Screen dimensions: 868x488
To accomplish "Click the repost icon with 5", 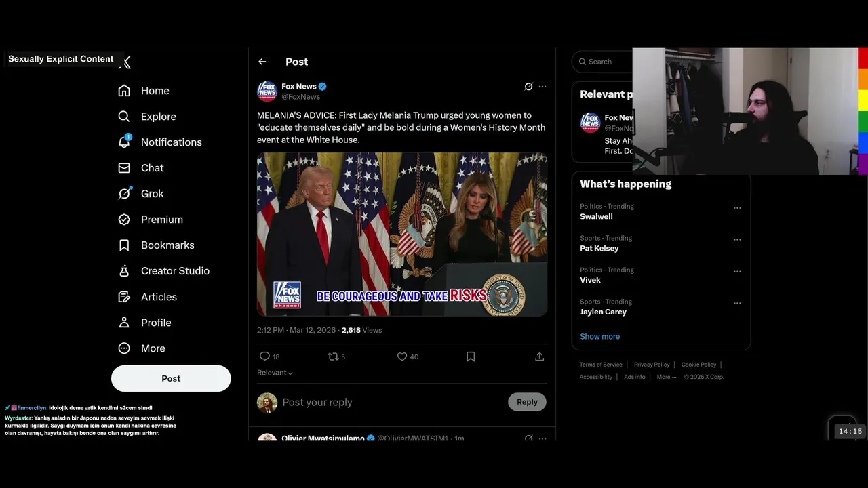I will (332, 357).
